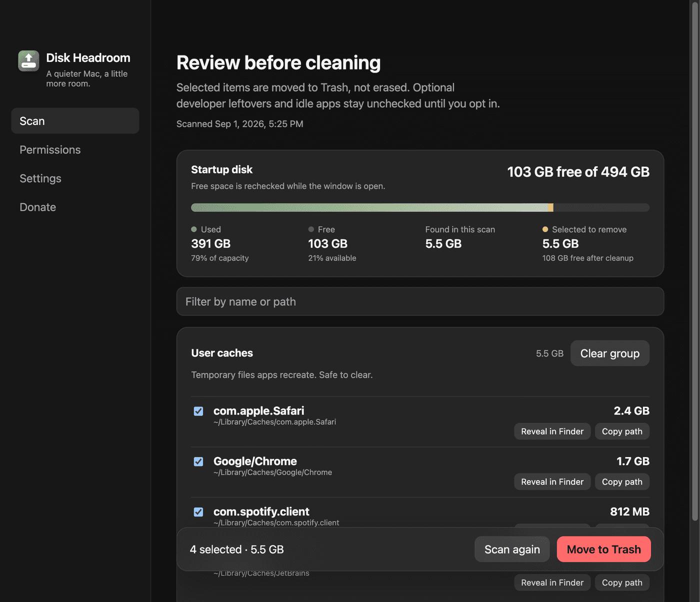This screenshot has height=602, width=700.
Task: Click the 'Found in this scan' label
Action: pyautogui.click(x=460, y=229)
